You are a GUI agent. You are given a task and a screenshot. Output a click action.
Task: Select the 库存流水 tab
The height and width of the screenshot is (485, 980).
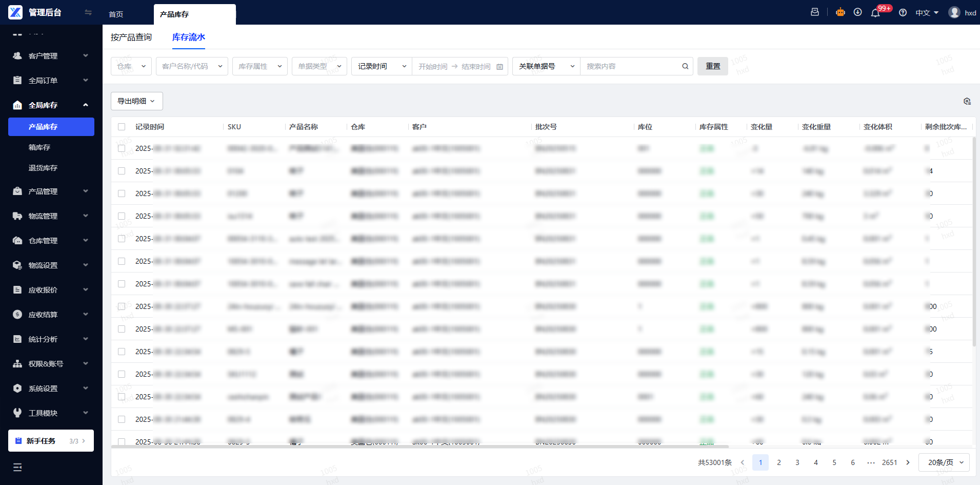(189, 37)
